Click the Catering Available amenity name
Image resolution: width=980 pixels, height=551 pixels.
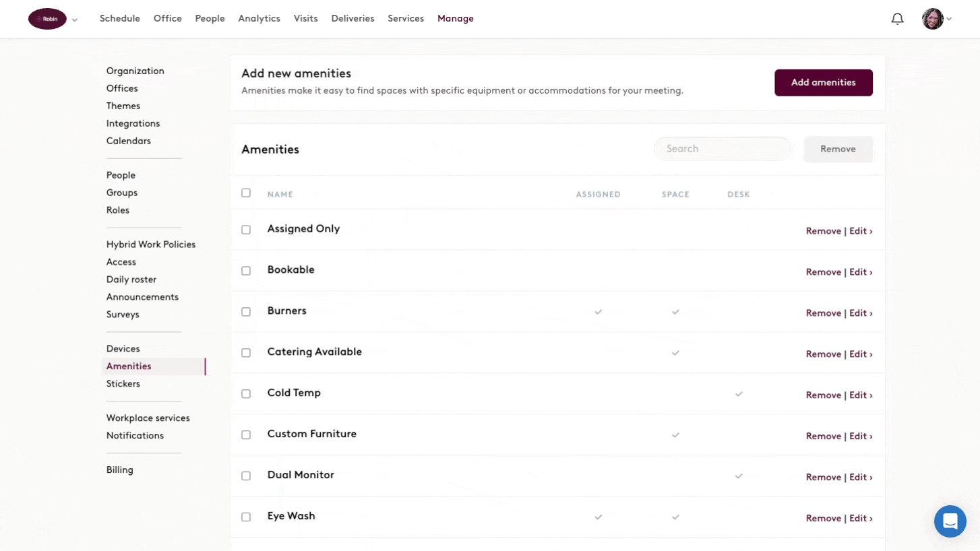[x=315, y=352]
